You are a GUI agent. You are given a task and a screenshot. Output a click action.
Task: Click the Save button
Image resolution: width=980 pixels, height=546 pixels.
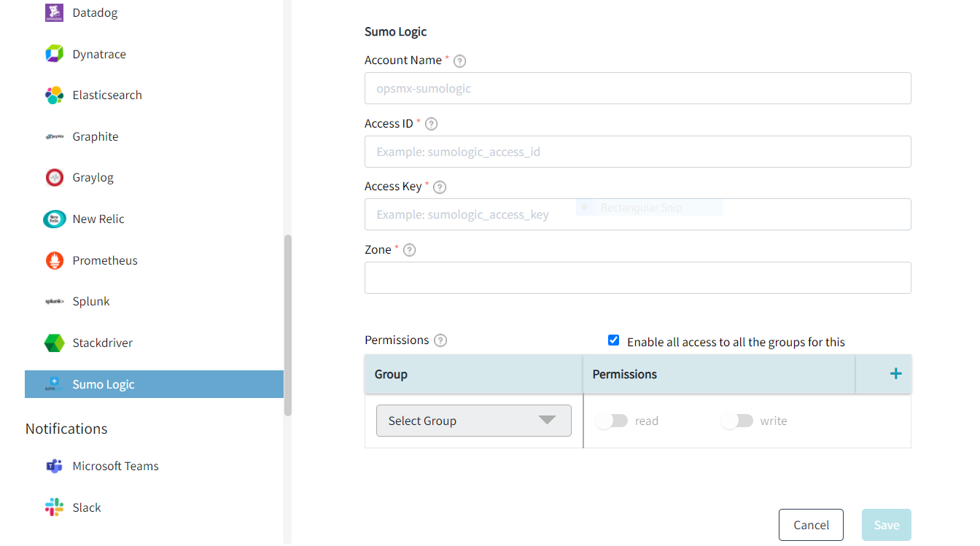tap(886, 524)
